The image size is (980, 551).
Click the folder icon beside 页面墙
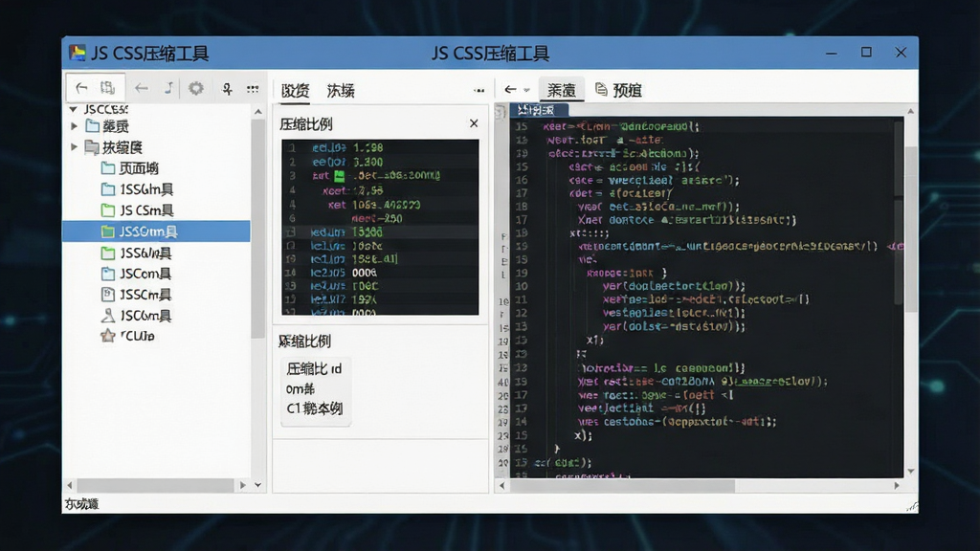click(107, 168)
